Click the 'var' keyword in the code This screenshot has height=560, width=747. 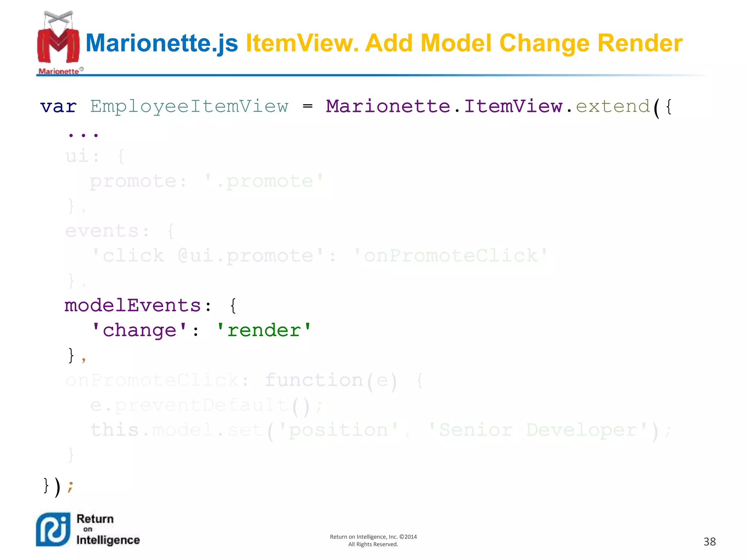tap(58, 106)
